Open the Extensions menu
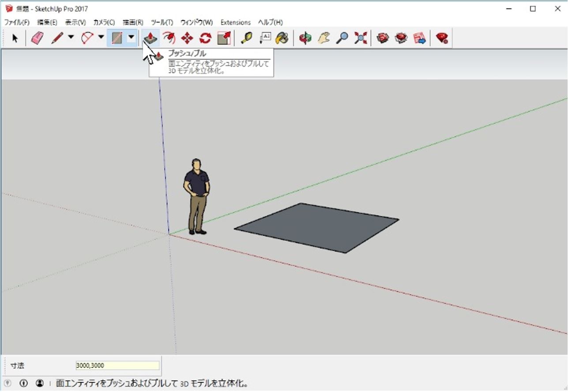568x392 pixels. (236, 22)
